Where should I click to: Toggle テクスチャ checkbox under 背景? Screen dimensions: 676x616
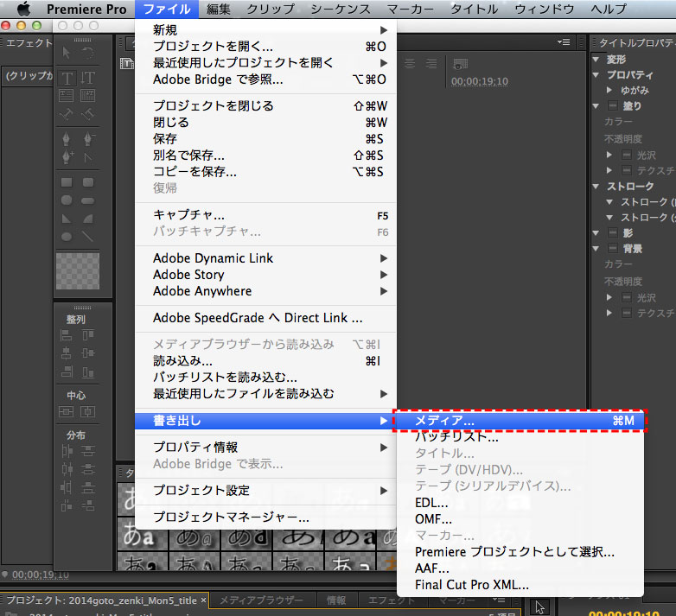(x=627, y=313)
